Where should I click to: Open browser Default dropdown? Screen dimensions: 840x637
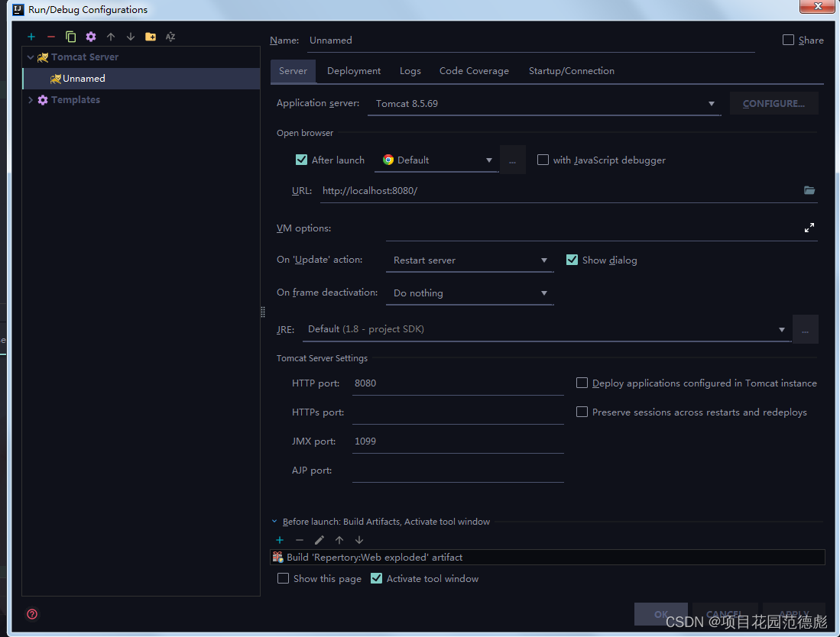436,160
